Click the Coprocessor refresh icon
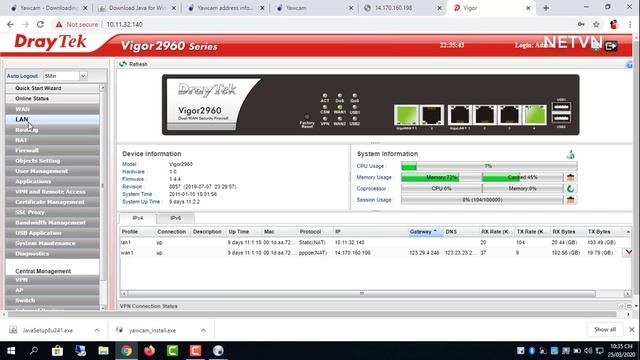The height and width of the screenshot is (360, 640). pos(570,189)
